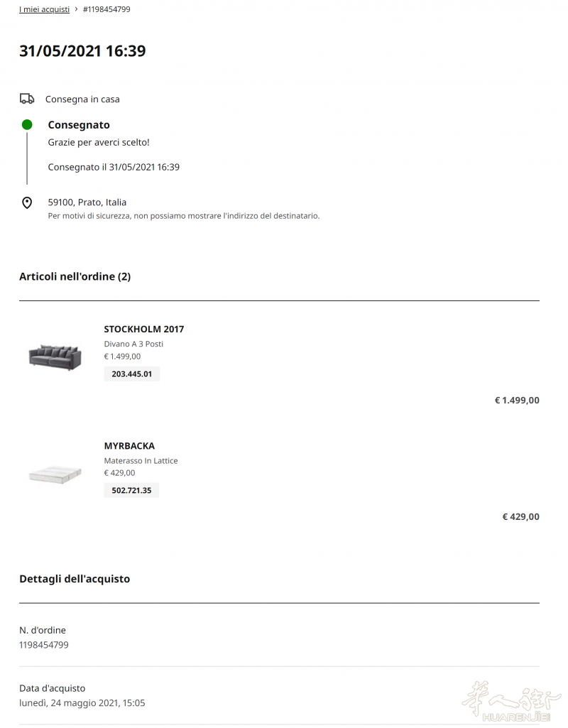The image size is (568, 728).
Task: Click the green Consegnato status dot
Action: 27,124
